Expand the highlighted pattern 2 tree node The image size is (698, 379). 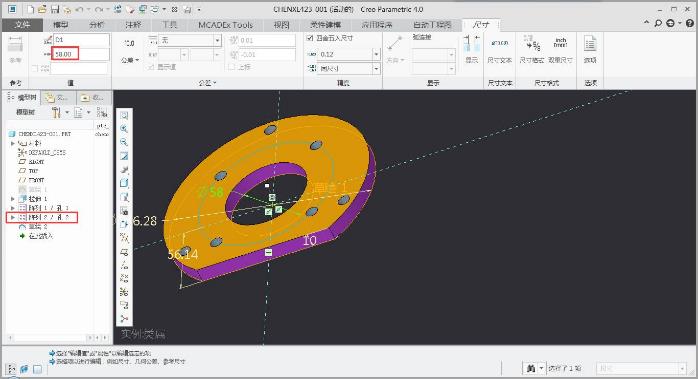pos(13,217)
